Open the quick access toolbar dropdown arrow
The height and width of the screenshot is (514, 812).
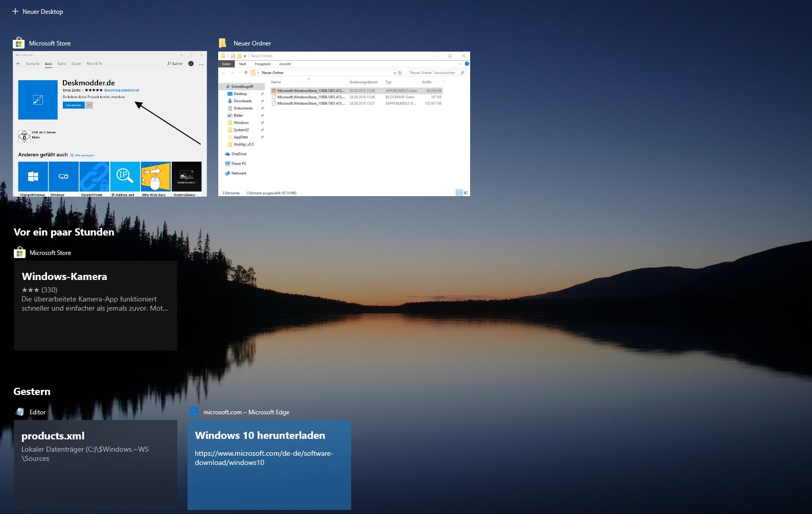(x=245, y=56)
